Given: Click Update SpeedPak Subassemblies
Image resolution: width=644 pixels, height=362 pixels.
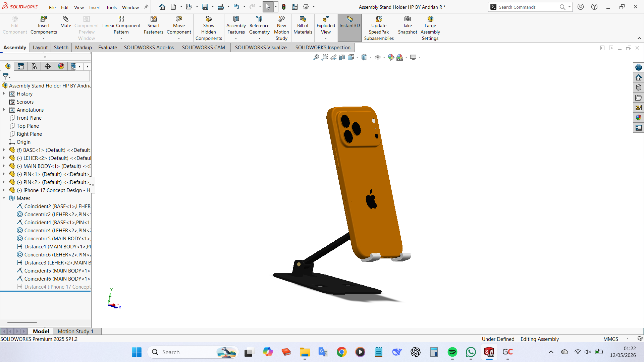Looking at the screenshot, I should pos(379,28).
